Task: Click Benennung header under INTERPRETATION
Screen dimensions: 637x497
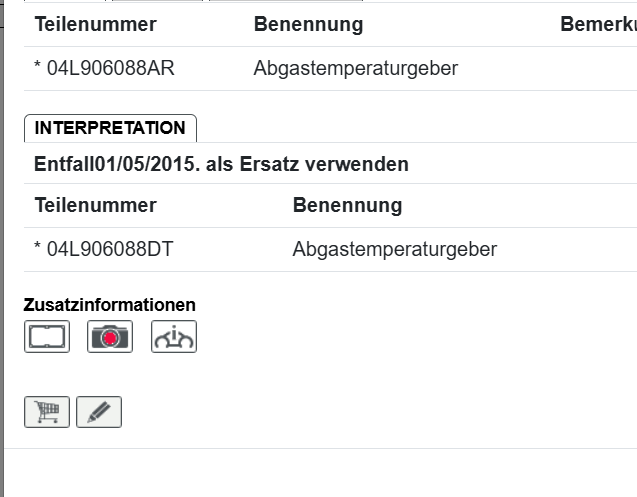Action: (347, 205)
